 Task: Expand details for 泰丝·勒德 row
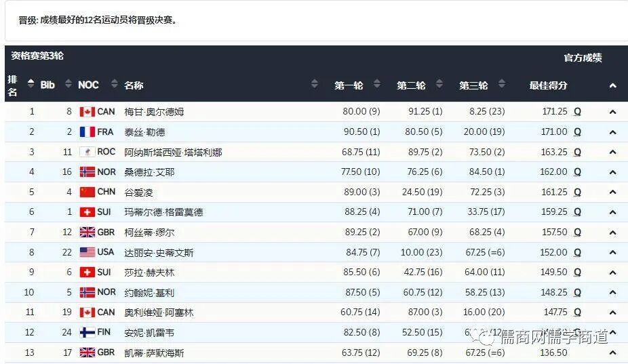(x=613, y=132)
